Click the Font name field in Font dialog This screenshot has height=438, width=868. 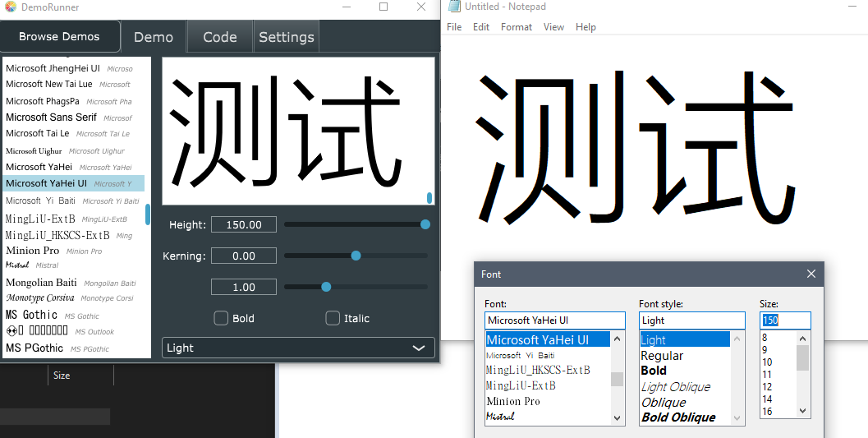click(x=554, y=320)
